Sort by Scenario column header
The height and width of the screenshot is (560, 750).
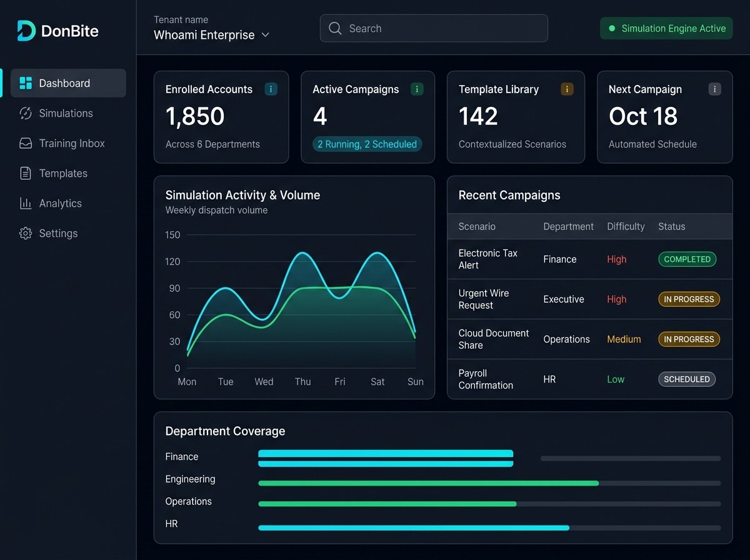(x=477, y=226)
